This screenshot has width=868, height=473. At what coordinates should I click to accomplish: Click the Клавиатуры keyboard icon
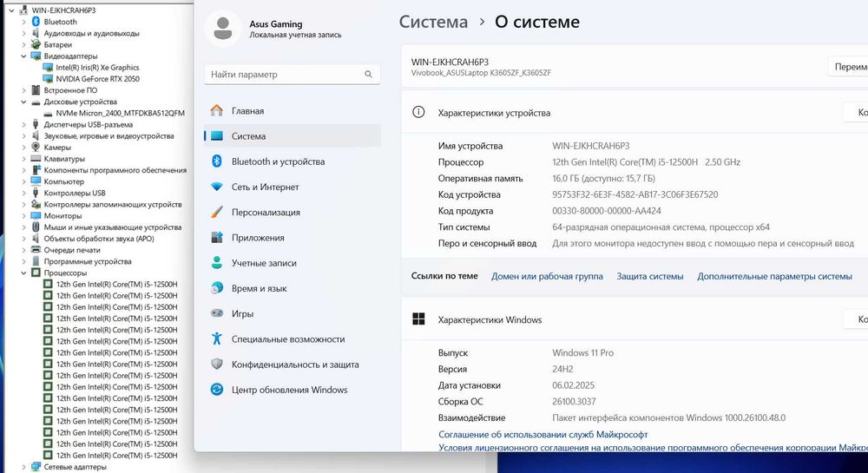(x=36, y=159)
